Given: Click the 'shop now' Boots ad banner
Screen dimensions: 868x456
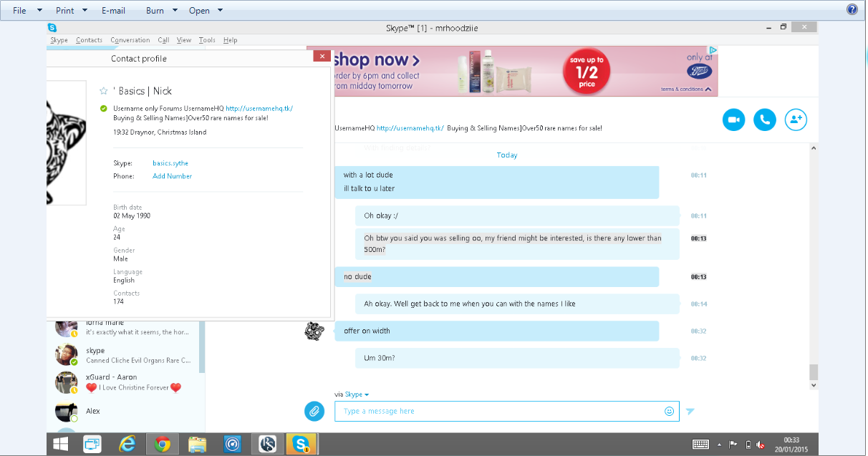Looking at the screenshot, I should point(512,71).
